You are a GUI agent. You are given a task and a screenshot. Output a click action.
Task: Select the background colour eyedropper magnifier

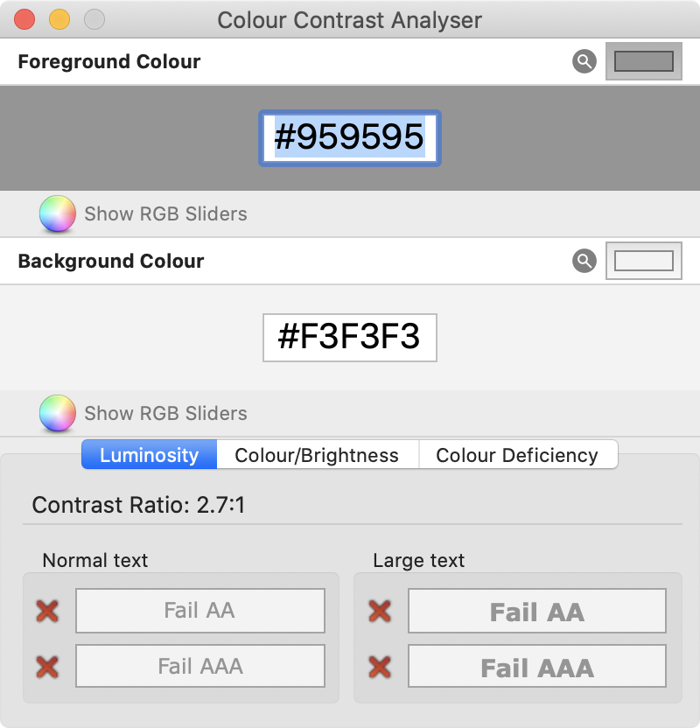pos(583,261)
